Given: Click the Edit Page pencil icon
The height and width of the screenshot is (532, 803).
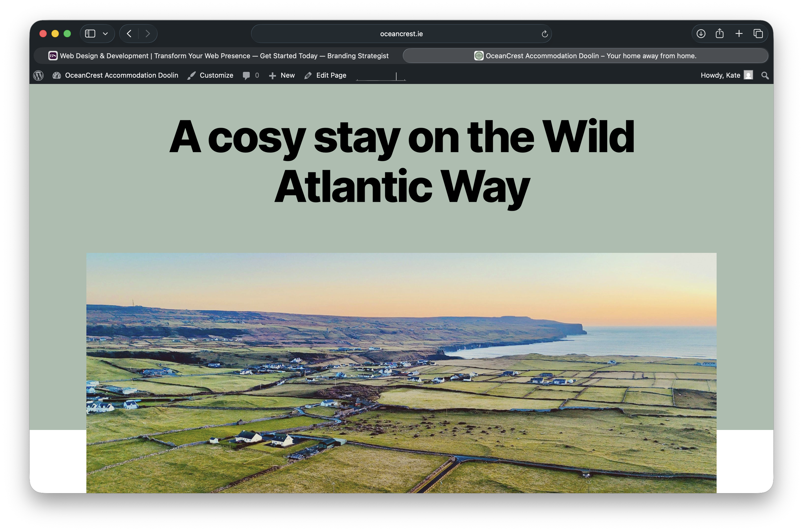Looking at the screenshot, I should coord(308,75).
